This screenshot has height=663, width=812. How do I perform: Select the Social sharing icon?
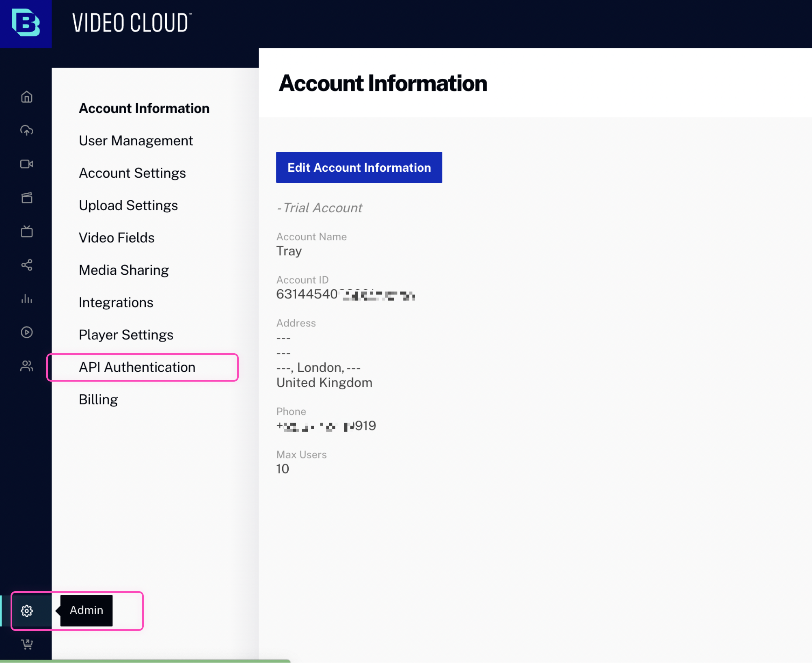pyautogui.click(x=26, y=266)
